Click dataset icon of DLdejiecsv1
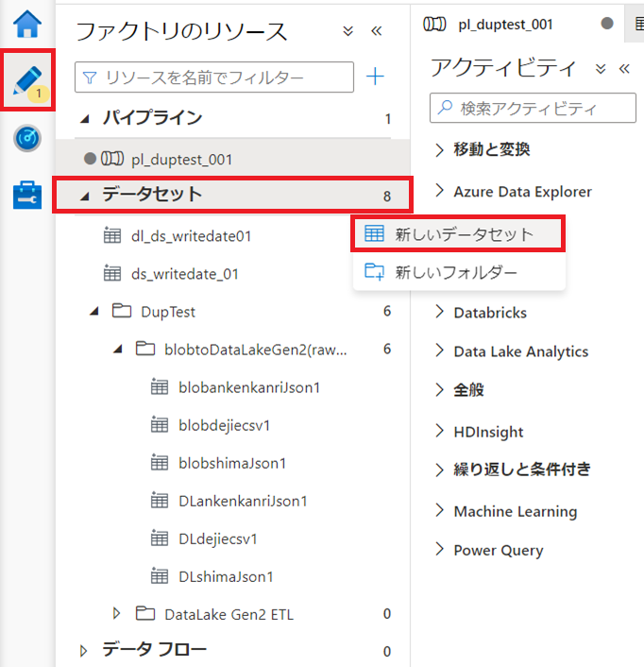The image size is (644, 667). pos(160,539)
